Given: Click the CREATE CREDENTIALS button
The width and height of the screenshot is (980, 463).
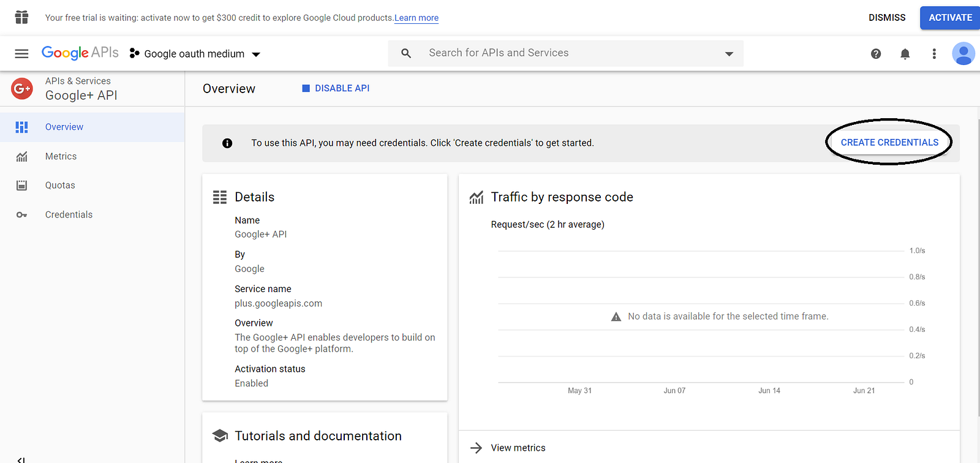Looking at the screenshot, I should pos(889,143).
